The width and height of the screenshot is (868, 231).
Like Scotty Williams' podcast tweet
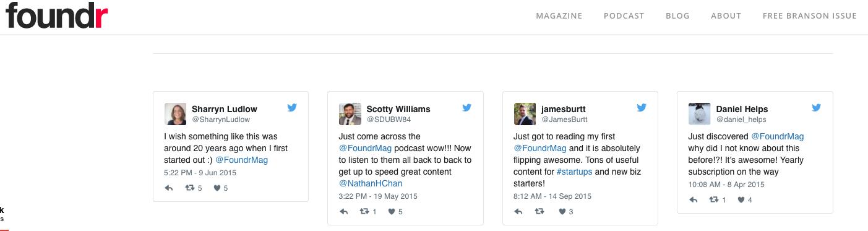(392, 212)
